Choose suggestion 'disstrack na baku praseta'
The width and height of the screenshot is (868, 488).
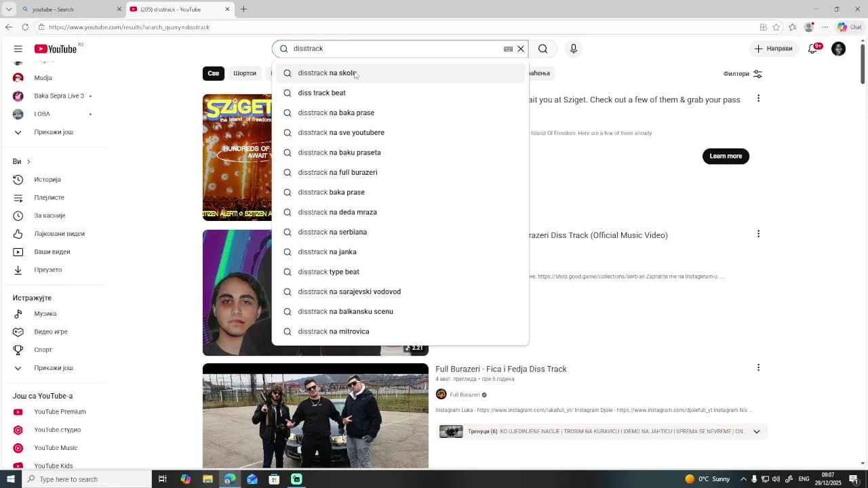pyautogui.click(x=400, y=152)
